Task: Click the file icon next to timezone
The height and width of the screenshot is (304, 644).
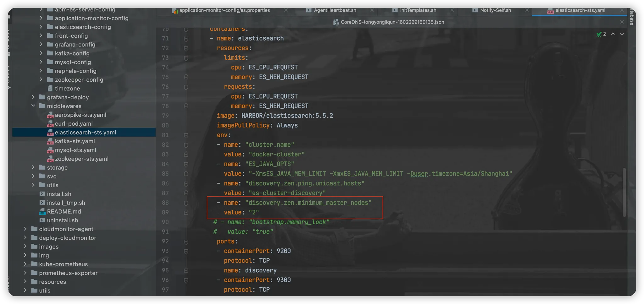Action: pyautogui.click(x=50, y=89)
